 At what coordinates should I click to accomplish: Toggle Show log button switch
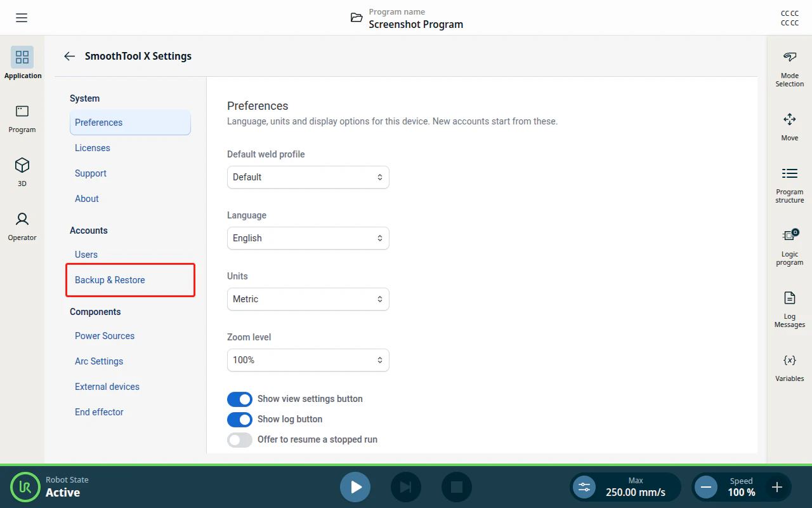coord(240,420)
